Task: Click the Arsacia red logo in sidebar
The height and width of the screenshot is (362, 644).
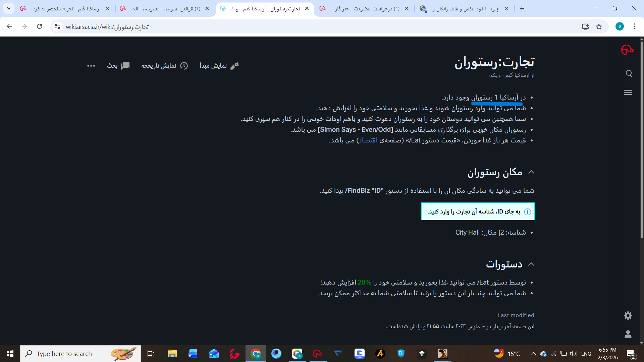Action: click(627, 50)
